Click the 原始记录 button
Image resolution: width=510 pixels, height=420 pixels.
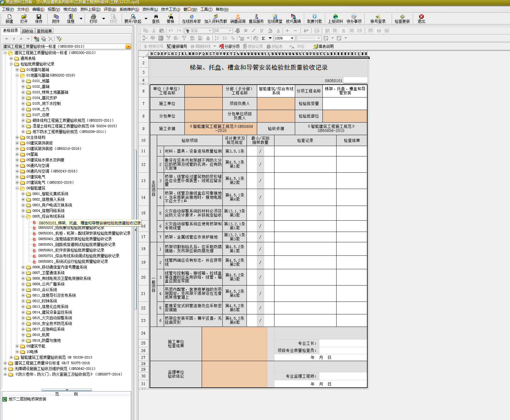coord(253,46)
